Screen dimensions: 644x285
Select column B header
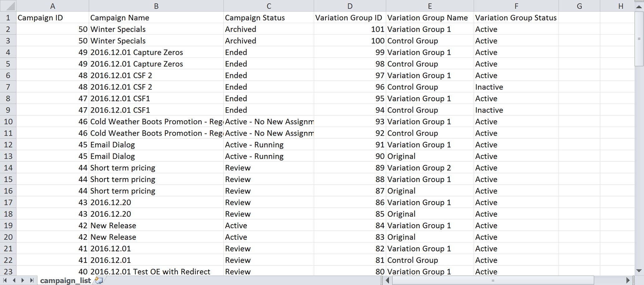[x=156, y=6]
